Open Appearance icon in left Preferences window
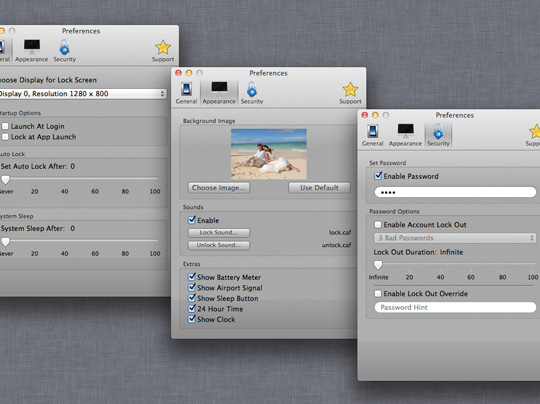 tap(32, 50)
